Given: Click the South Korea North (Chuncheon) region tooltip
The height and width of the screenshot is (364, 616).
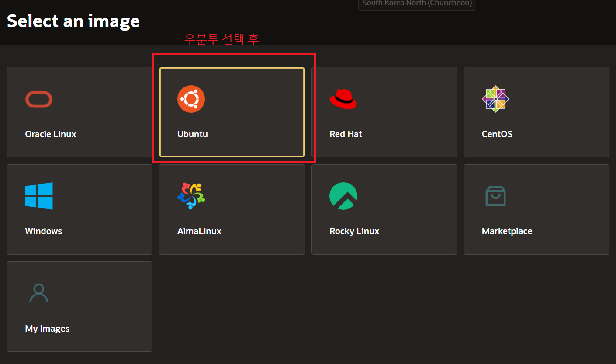Looking at the screenshot, I should [x=417, y=4].
